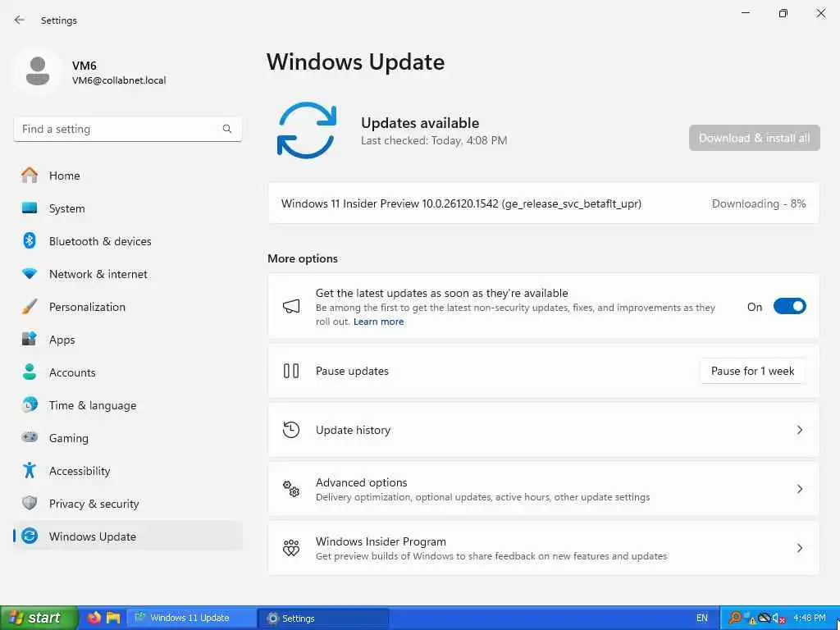Click the Accessibility figure icon
The image size is (840, 630).
tap(30, 470)
